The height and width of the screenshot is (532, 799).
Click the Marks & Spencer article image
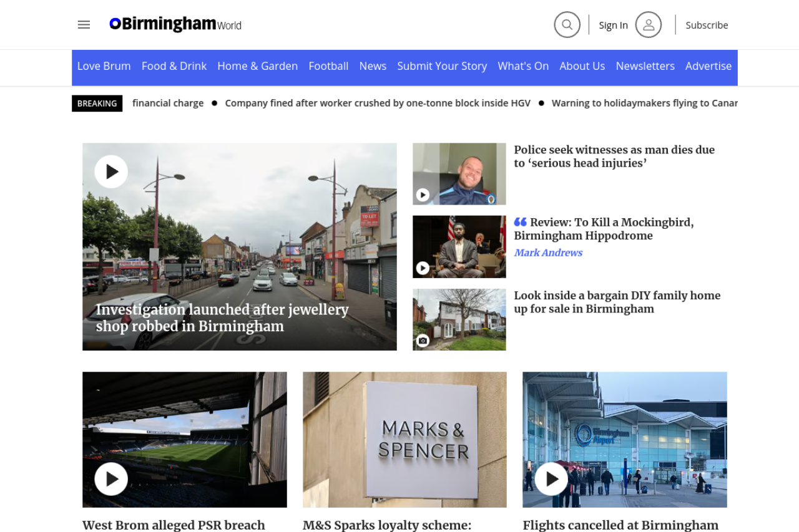(x=404, y=439)
